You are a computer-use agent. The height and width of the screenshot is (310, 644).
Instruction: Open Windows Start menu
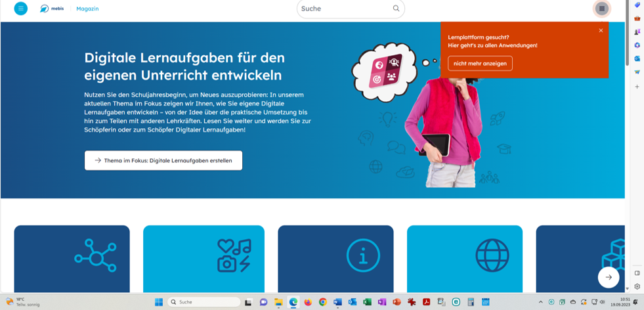pos(158,302)
